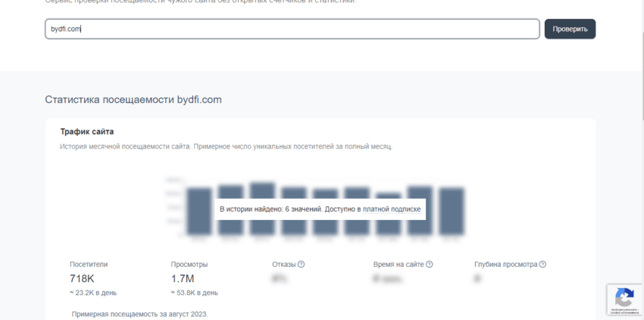Image resolution: width=644 pixels, height=320 pixels.
Task: Focus the site address field containing bydfi.com
Action: 292,29
